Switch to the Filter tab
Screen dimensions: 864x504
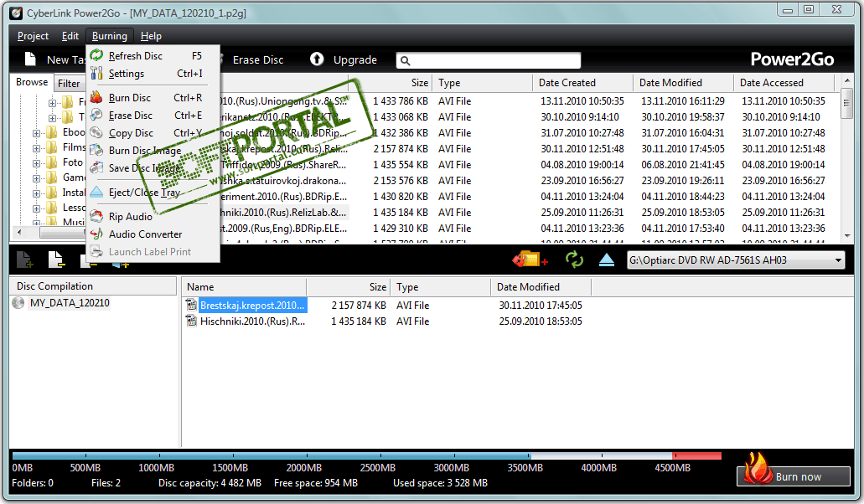[70, 84]
